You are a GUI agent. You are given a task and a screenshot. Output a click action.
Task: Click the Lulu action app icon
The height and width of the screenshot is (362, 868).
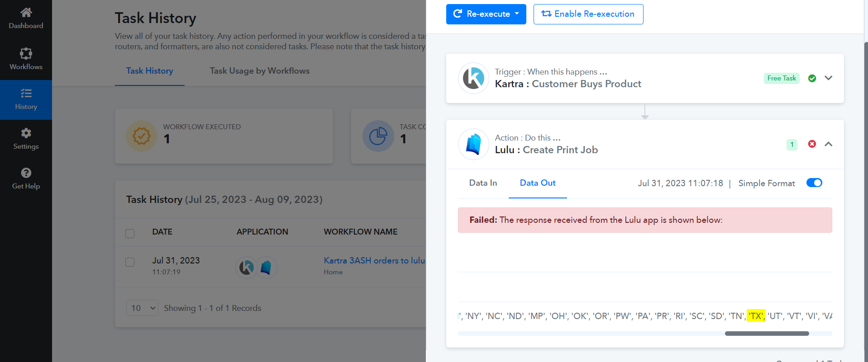(x=473, y=144)
